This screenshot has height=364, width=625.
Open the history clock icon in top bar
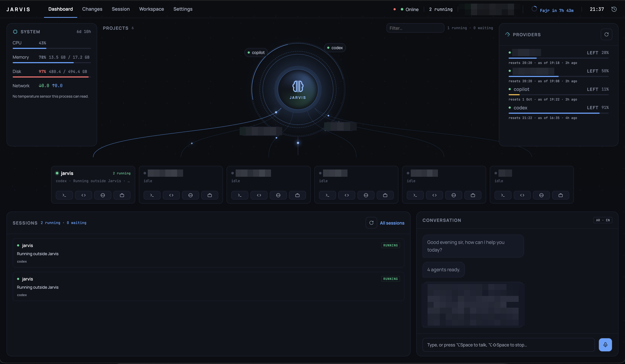tap(614, 9)
